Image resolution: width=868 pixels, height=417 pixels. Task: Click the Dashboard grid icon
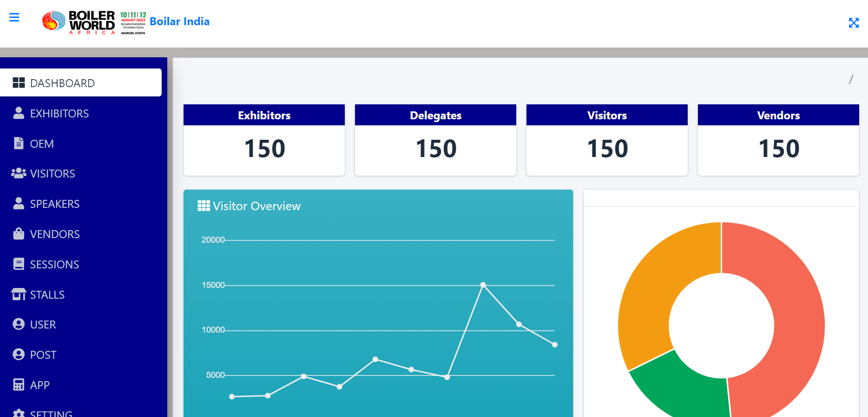[x=19, y=83]
